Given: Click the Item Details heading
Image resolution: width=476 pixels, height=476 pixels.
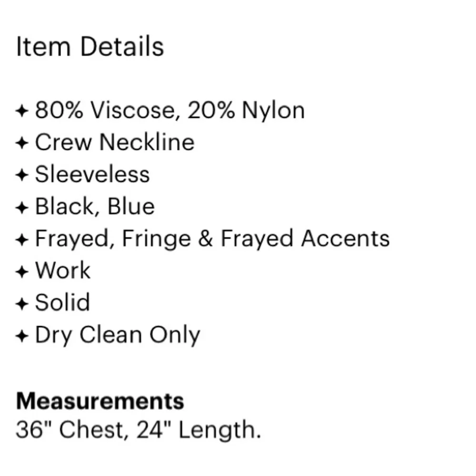Looking at the screenshot, I should pyautogui.click(x=90, y=47).
